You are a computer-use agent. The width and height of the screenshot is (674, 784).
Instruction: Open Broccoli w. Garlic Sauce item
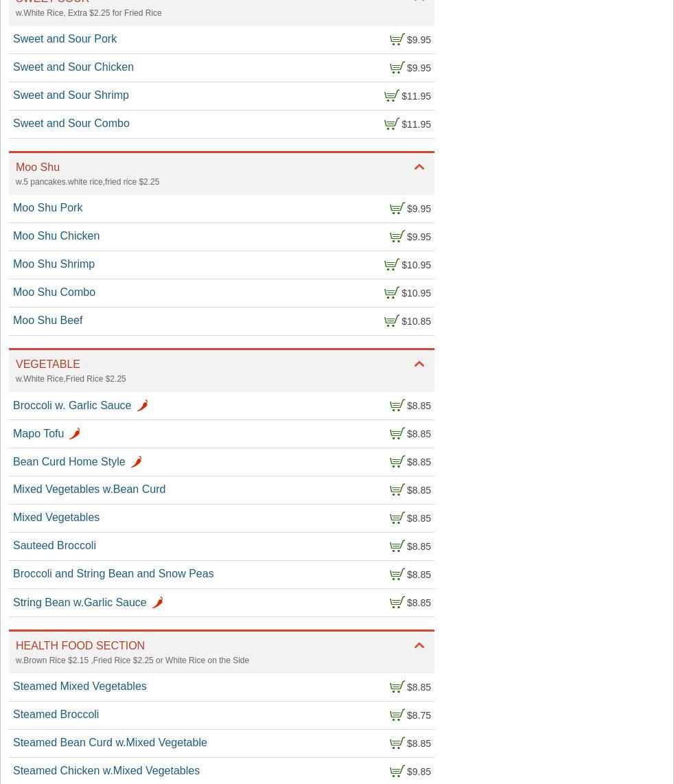(x=72, y=406)
